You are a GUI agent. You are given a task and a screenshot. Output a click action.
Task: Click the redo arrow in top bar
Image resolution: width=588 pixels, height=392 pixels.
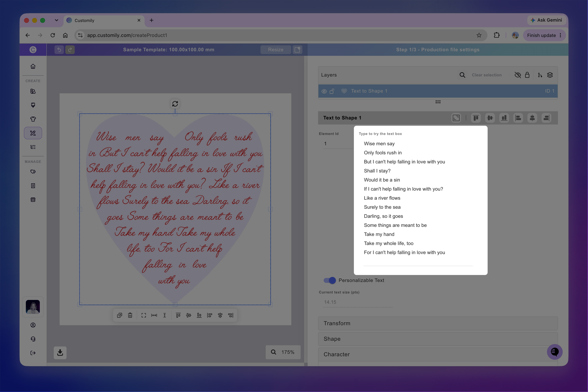[x=70, y=50]
